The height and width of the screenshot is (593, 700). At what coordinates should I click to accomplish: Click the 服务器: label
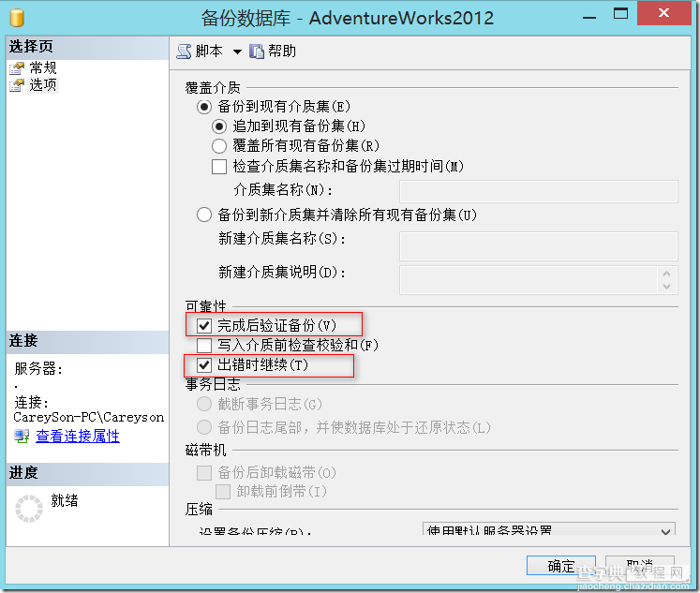(38, 369)
